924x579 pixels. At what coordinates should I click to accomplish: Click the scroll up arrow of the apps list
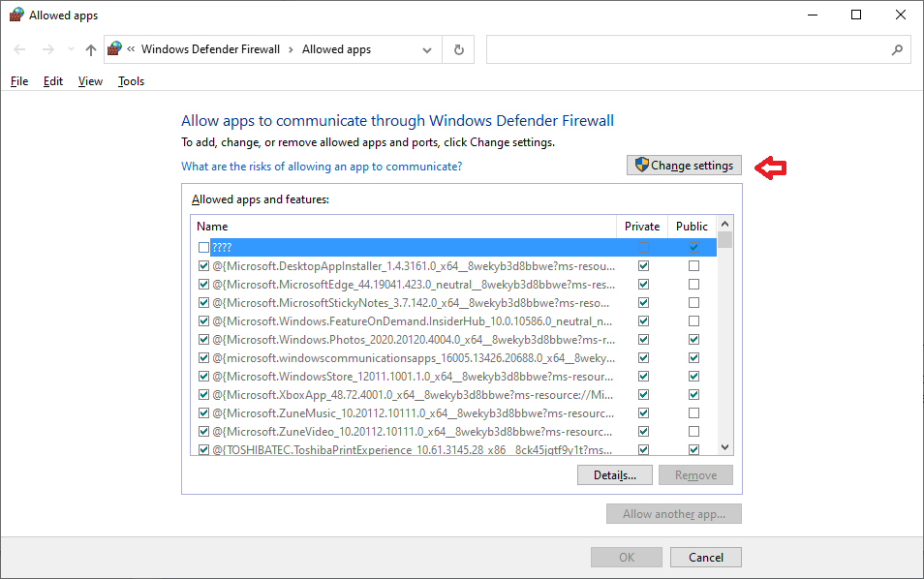(x=724, y=224)
